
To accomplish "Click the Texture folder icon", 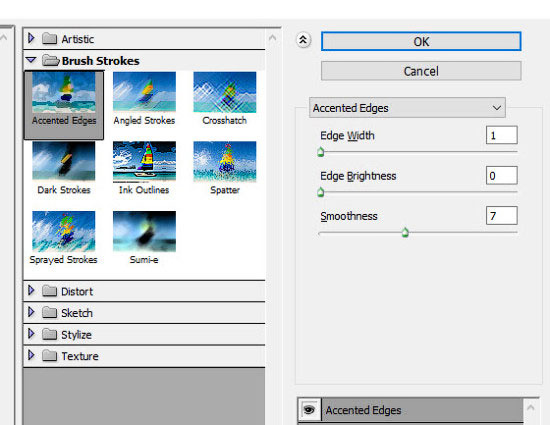I will point(49,356).
